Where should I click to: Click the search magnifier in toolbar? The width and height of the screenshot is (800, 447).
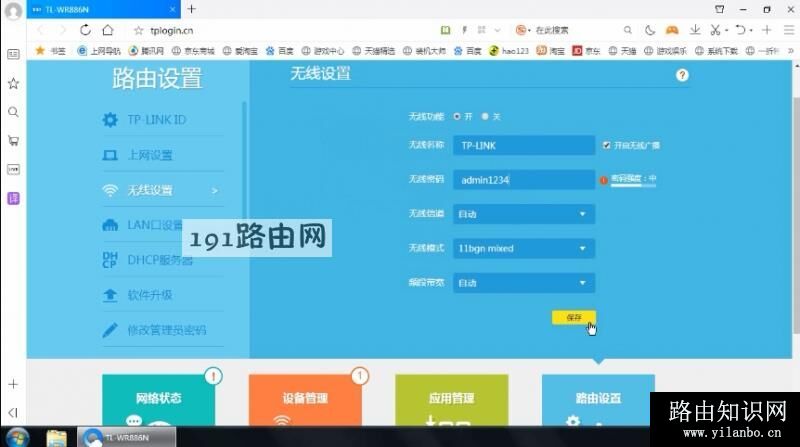click(x=628, y=30)
